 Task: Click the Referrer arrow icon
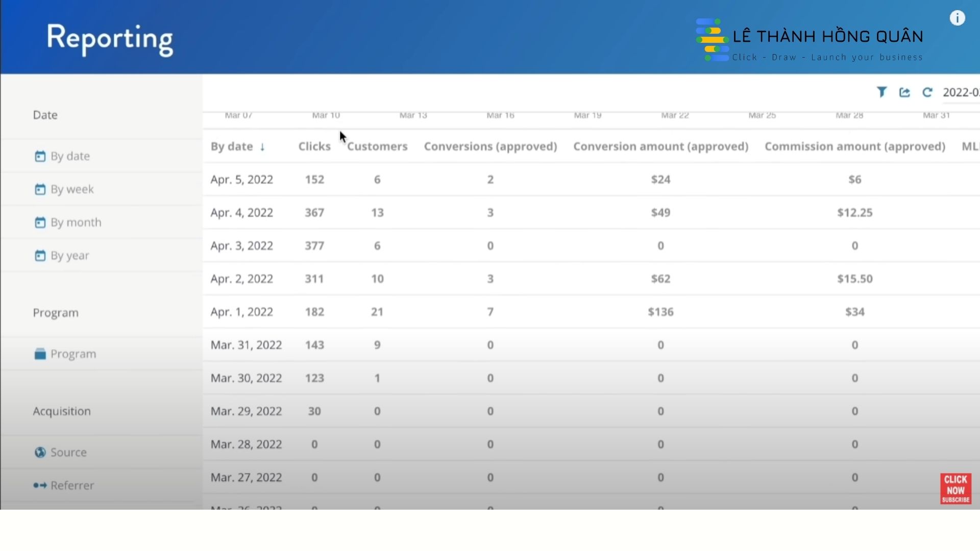[x=40, y=486]
